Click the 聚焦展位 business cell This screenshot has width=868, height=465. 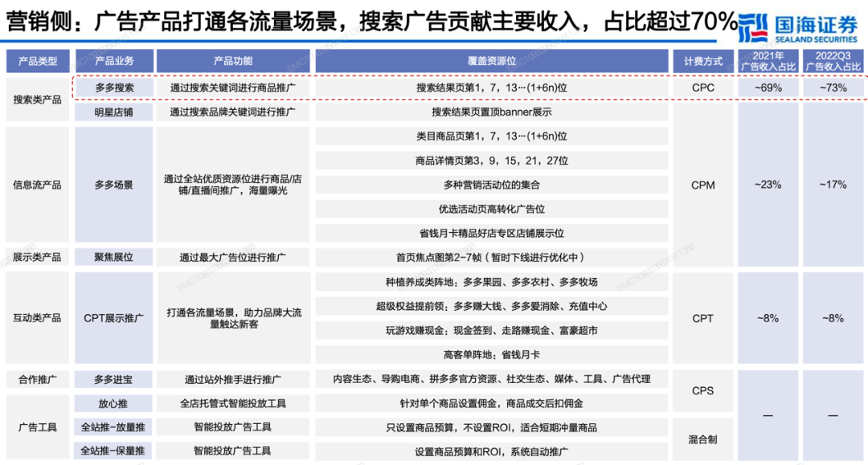click(x=114, y=257)
